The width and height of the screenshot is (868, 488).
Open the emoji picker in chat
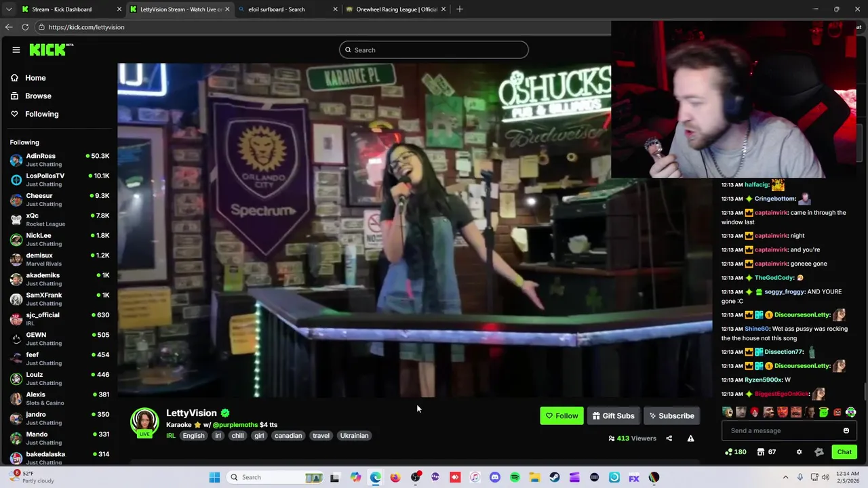point(846,430)
